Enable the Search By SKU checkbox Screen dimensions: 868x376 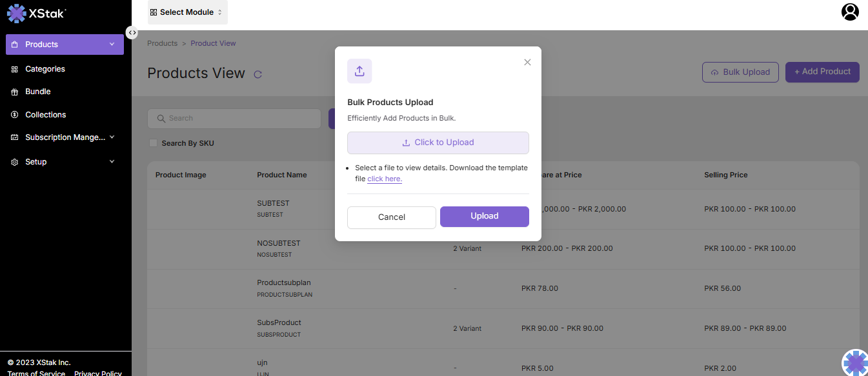click(153, 143)
